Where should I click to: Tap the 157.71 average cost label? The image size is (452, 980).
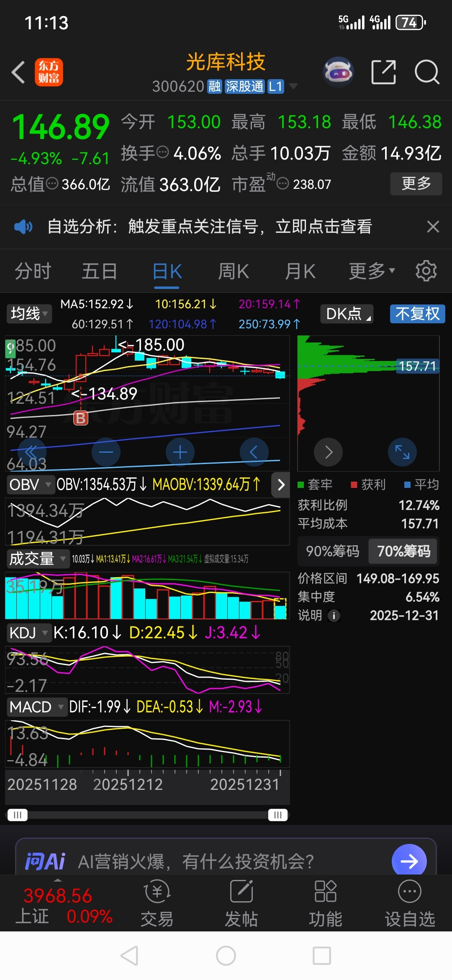(417, 366)
